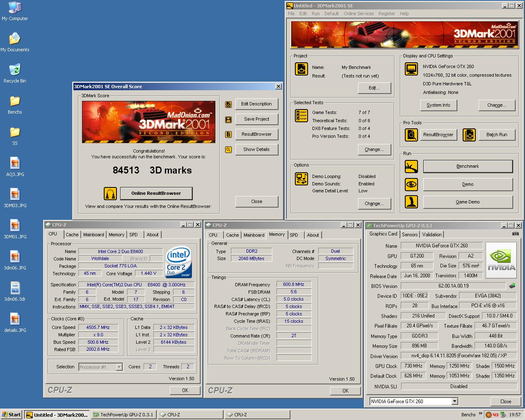The width and height of the screenshot is (525, 420).
Task: Click Save Project button
Action: tap(257, 119)
